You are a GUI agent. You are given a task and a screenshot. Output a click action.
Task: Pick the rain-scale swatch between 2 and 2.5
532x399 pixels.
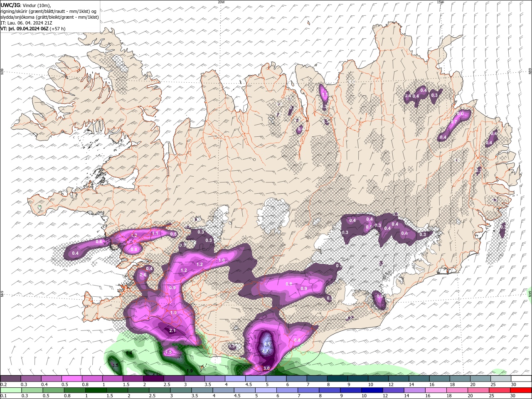(138, 390)
